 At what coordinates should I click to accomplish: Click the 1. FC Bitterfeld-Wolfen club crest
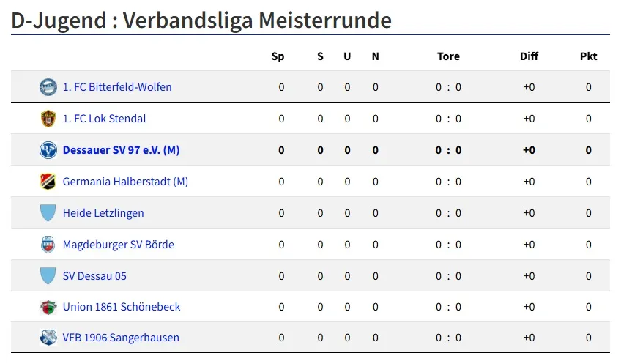point(48,87)
